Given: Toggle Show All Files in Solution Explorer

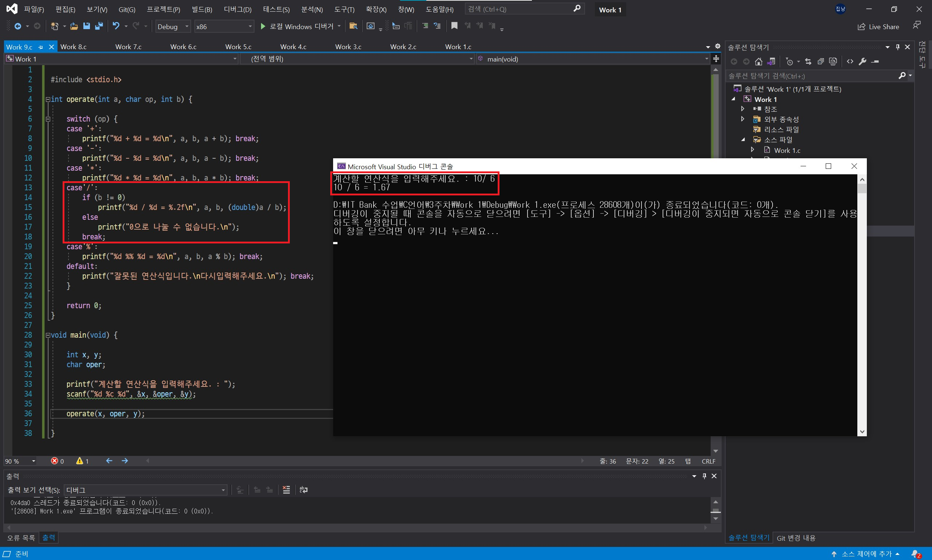Looking at the screenshot, I should click(x=833, y=61).
